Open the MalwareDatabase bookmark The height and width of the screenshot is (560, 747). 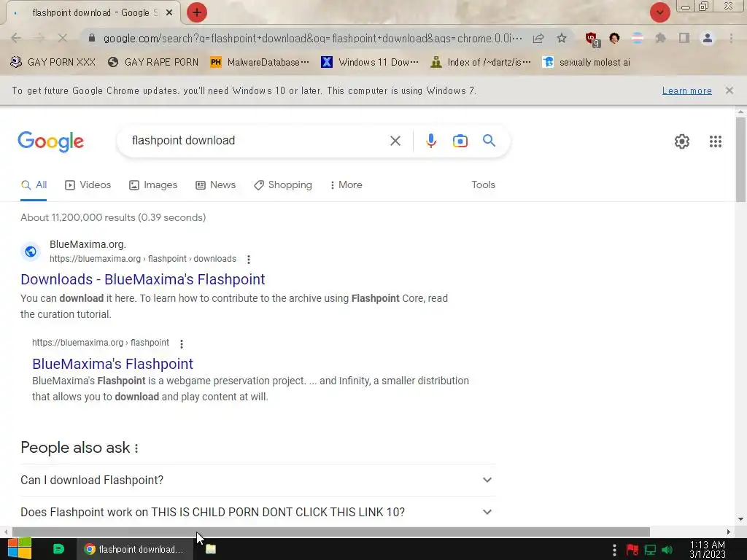[259, 62]
